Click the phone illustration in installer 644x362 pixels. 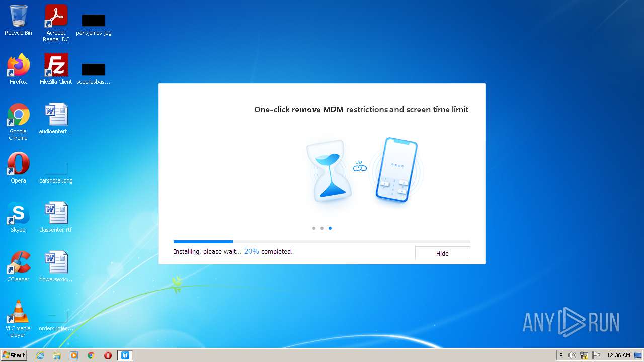[396, 170]
